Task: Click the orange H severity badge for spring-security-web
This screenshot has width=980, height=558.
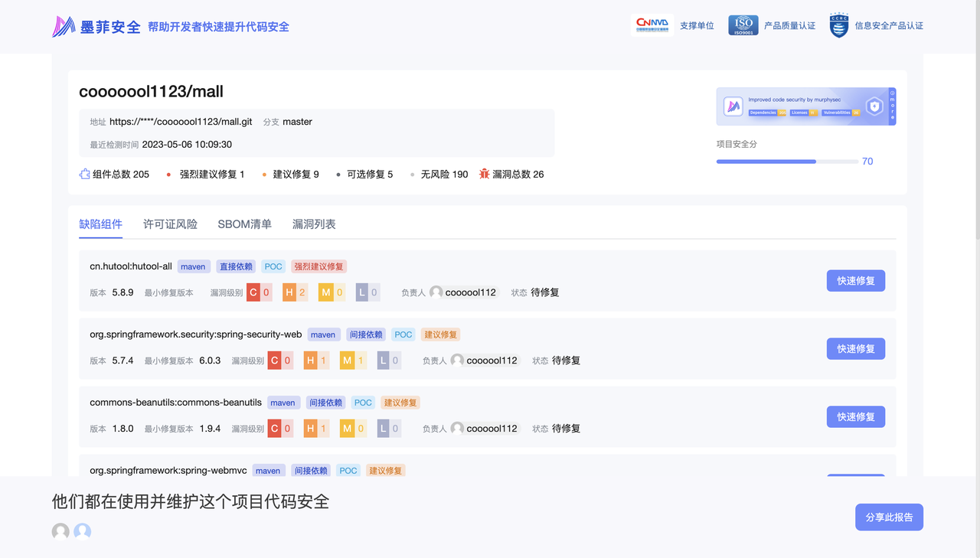Action: (x=310, y=361)
